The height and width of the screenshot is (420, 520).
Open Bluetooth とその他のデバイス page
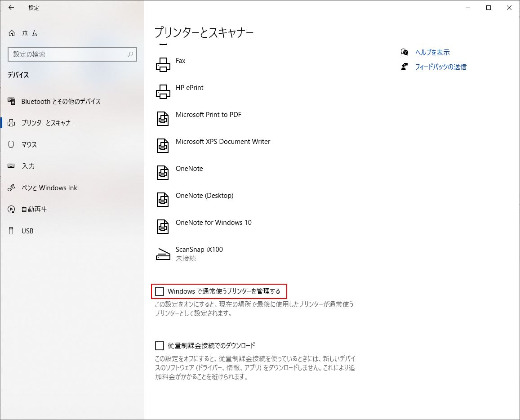61,102
